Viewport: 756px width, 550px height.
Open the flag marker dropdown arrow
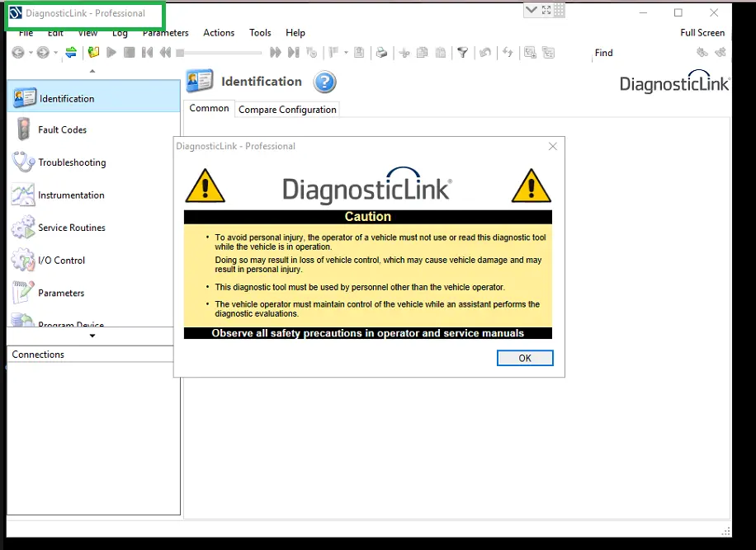[346, 53]
